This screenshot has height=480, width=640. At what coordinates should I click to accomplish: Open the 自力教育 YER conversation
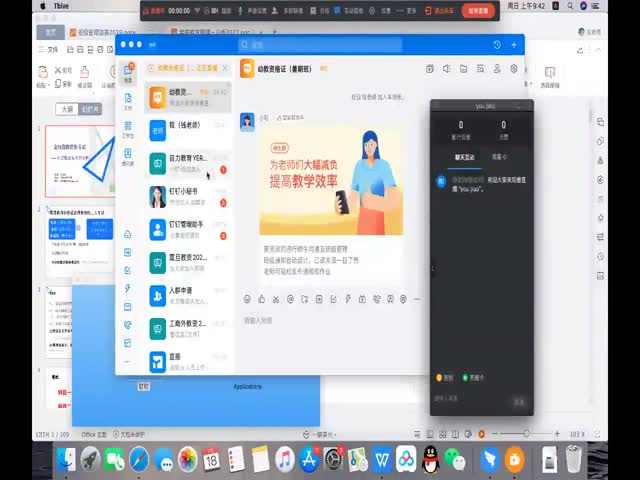point(188,163)
